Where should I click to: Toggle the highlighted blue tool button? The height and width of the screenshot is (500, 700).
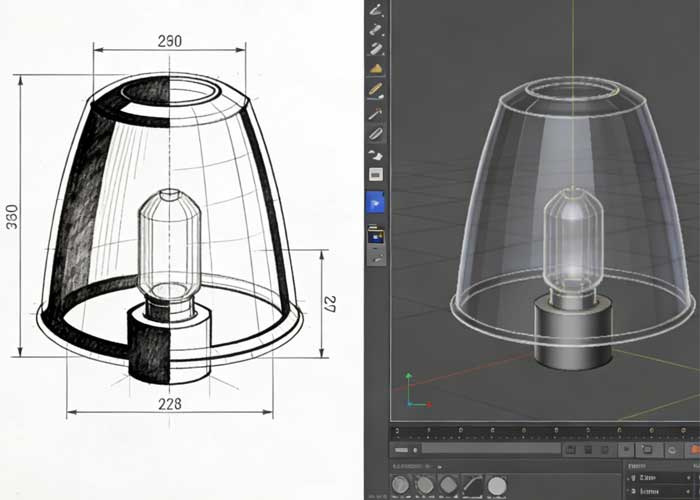point(377,203)
